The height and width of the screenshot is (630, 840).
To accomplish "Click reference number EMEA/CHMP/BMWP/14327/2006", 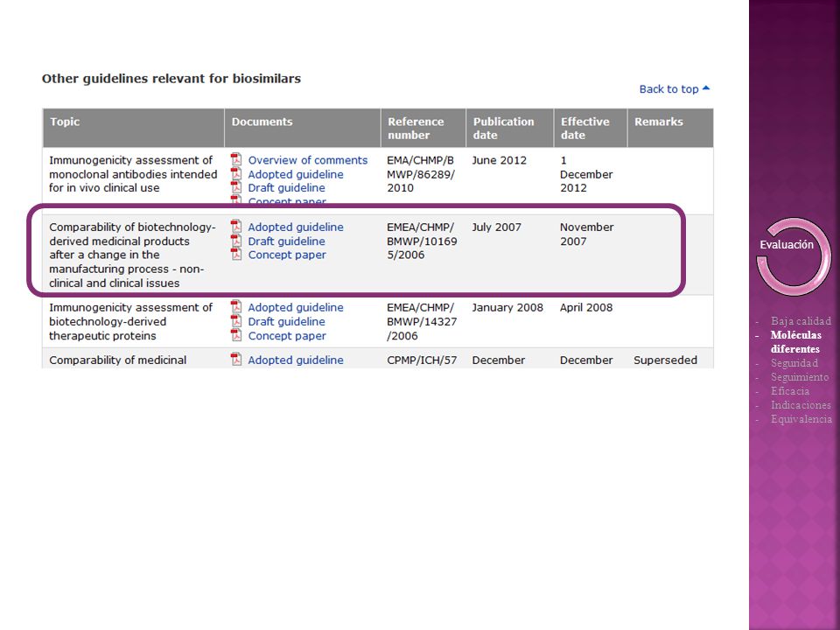I will point(422,321).
